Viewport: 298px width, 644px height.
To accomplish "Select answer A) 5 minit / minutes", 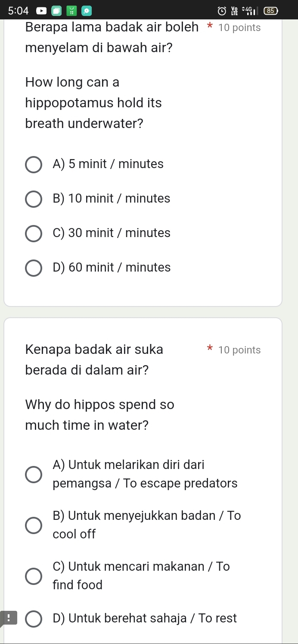I will tap(34, 164).
